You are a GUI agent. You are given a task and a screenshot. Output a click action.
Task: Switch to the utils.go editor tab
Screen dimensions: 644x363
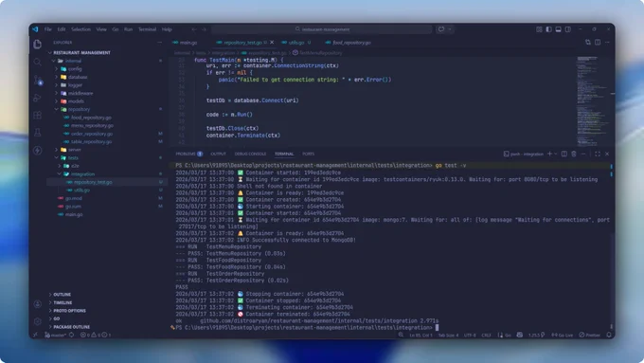[x=296, y=43]
